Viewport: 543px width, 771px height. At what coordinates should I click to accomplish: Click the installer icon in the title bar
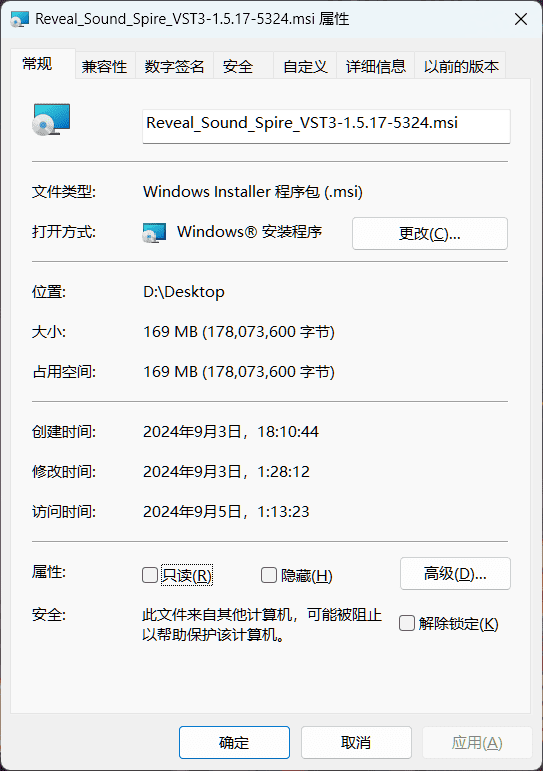point(20,19)
